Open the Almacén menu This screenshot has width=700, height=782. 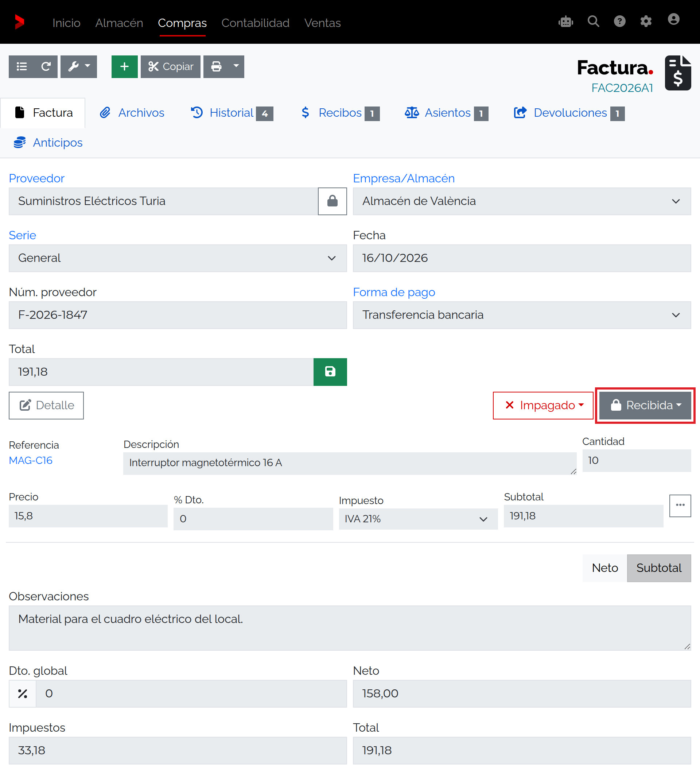click(119, 23)
